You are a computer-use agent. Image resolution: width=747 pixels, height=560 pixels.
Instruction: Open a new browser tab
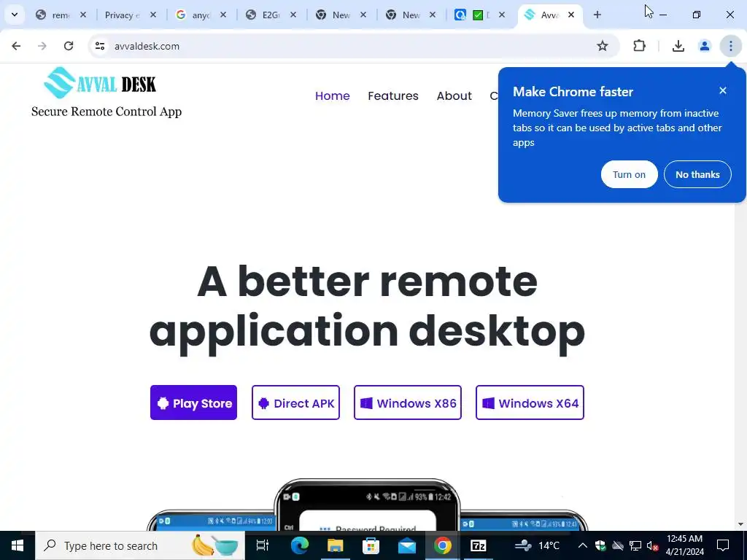click(597, 15)
